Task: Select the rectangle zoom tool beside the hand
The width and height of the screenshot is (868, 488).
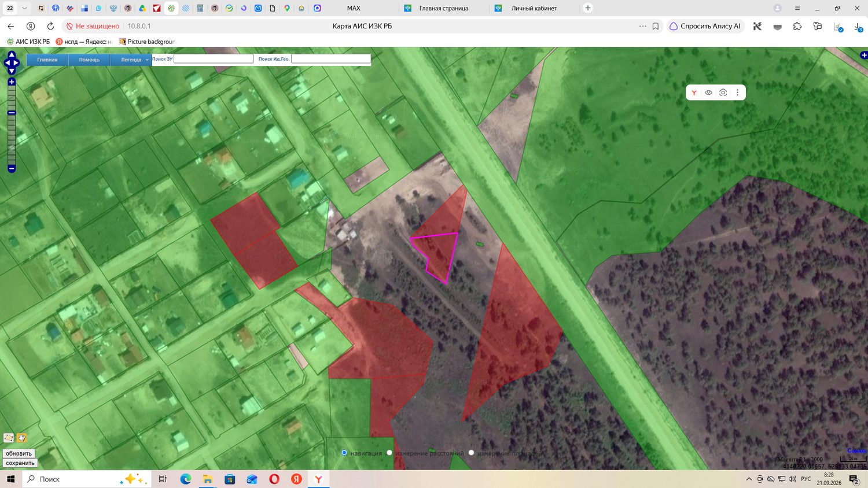Action: click(9, 438)
